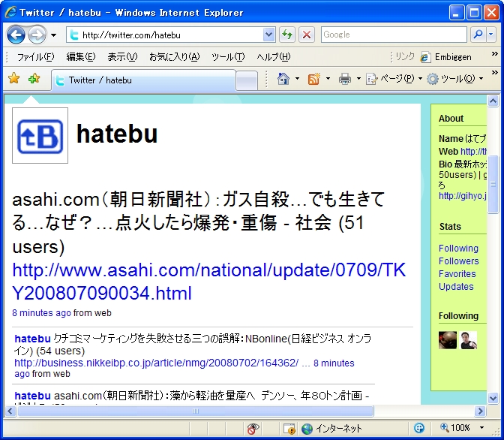Click the Home icon in command bar

[283, 79]
